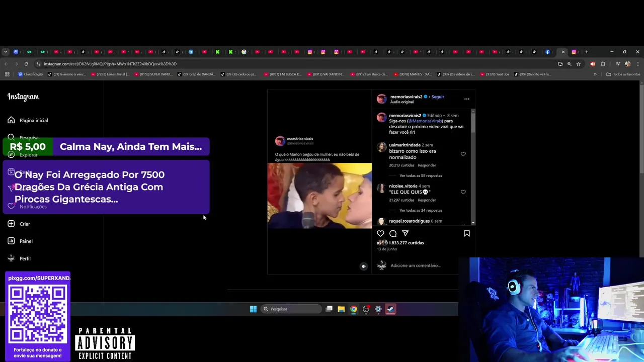Open a new browser tab with plus
The height and width of the screenshot is (362, 644).
[587, 52]
